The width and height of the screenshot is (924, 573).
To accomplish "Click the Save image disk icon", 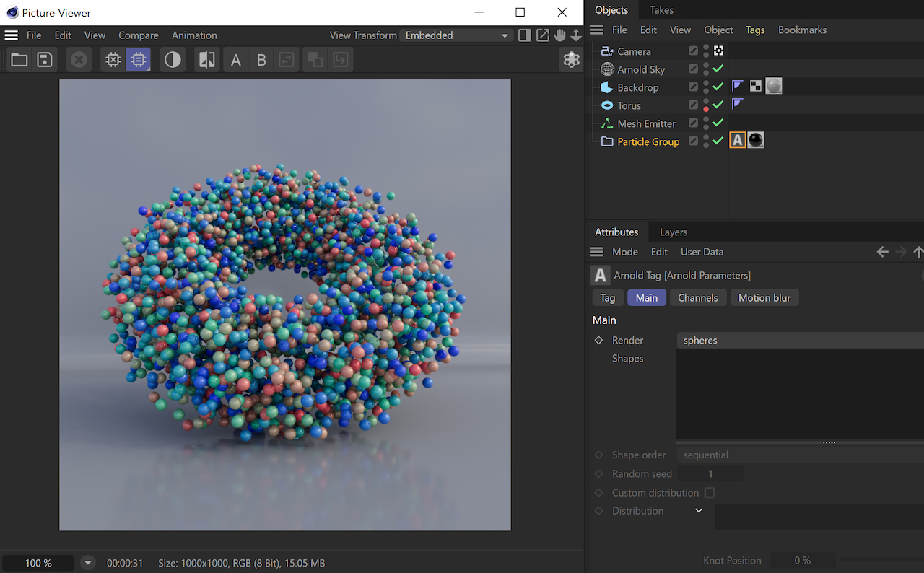I will [45, 60].
